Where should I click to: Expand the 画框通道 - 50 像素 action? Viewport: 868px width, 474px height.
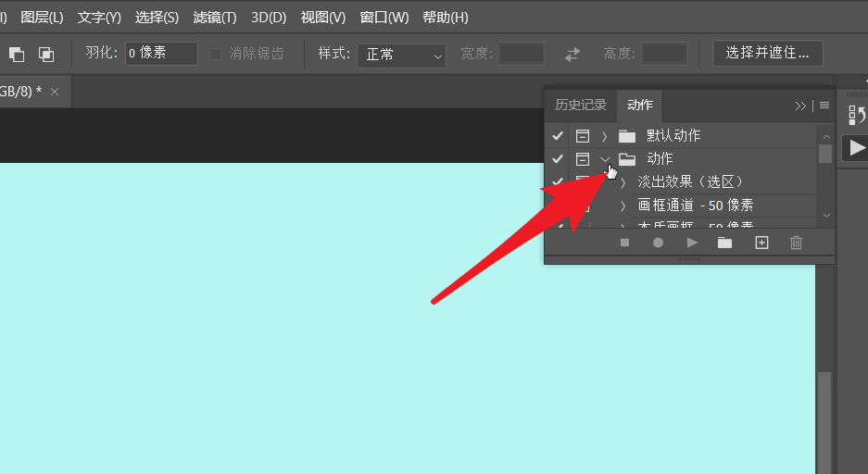pos(623,206)
